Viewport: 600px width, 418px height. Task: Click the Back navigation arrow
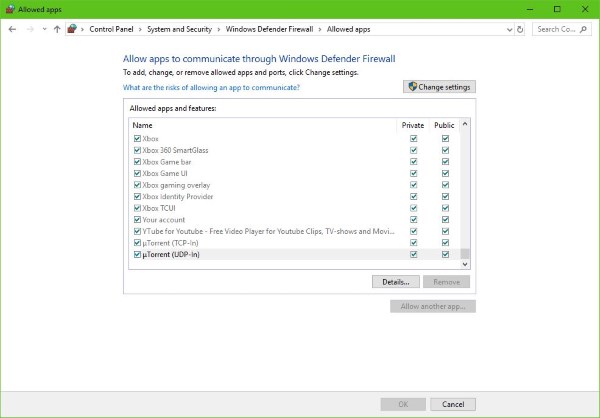[x=12, y=29]
